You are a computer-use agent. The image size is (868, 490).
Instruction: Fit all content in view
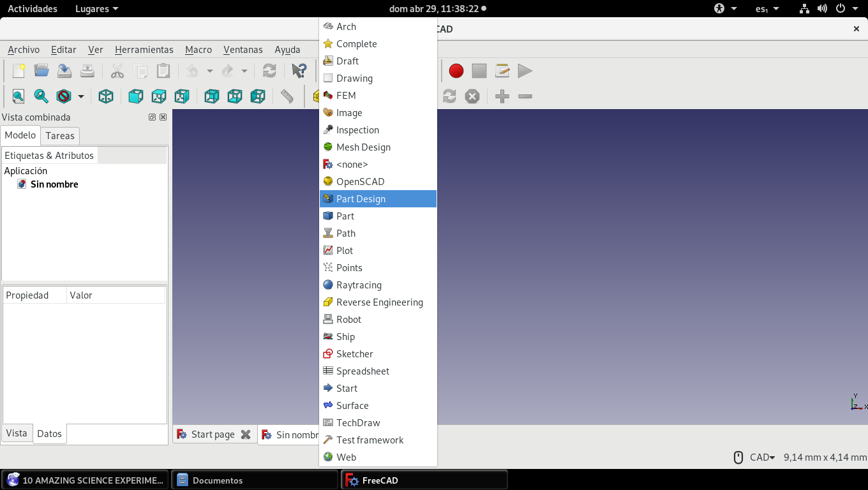(x=19, y=96)
